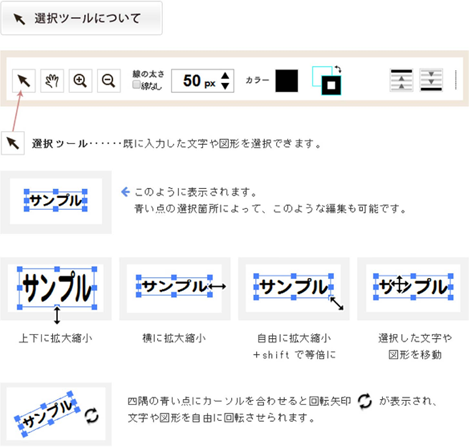469x447 pixels.
Task: Increase line width with up arrow
Action: click(225, 75)
